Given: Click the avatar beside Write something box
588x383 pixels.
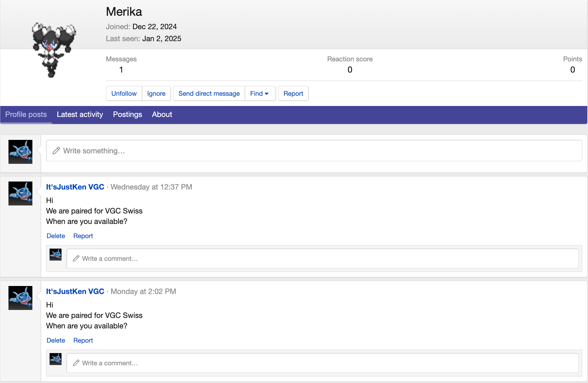Looking at the screenshot, I should [20, 152].
